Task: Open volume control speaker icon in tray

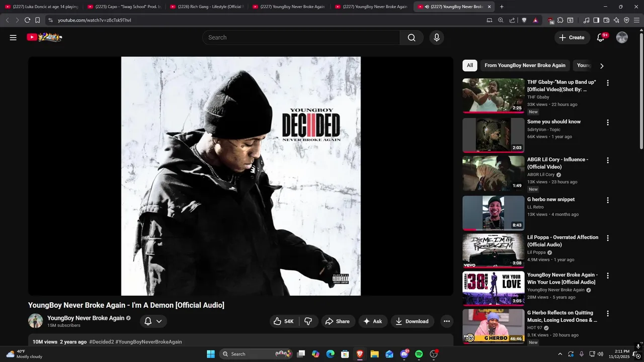Action: (x=600, y=354)
